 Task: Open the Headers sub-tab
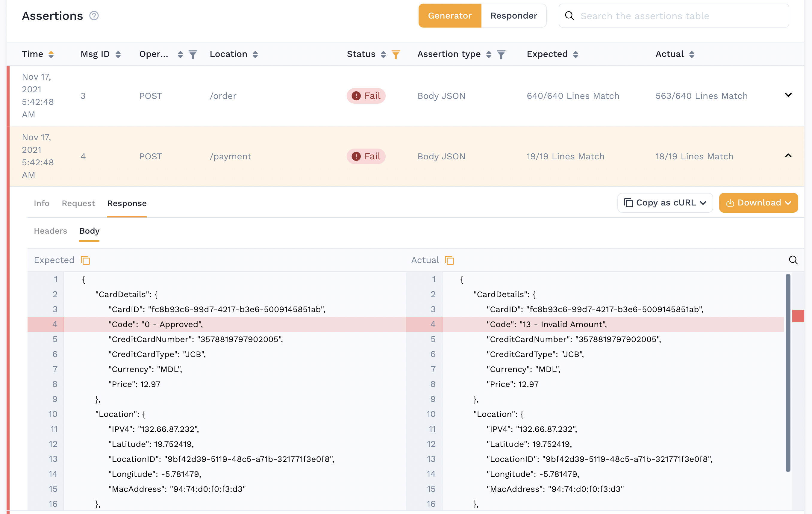pos(51,231)
